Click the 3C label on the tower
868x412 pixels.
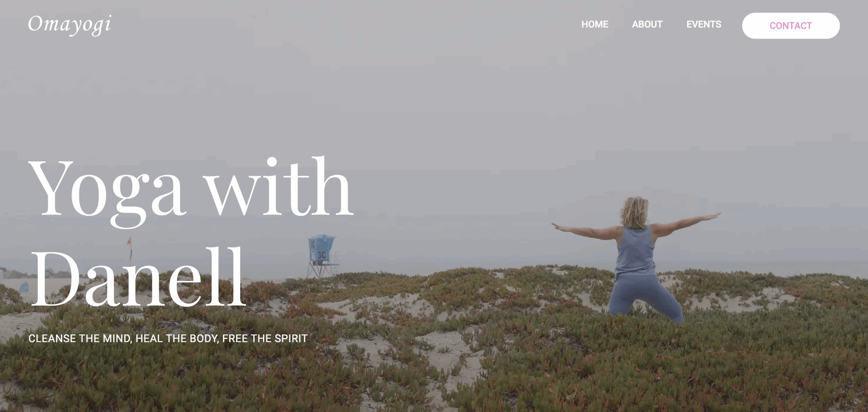click(321, 255)
